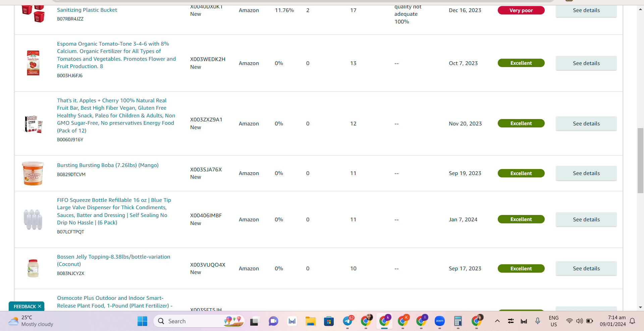
Task: Click the FIFO squeeze bottles thumbnail
Action: click(x=33, y=219)
